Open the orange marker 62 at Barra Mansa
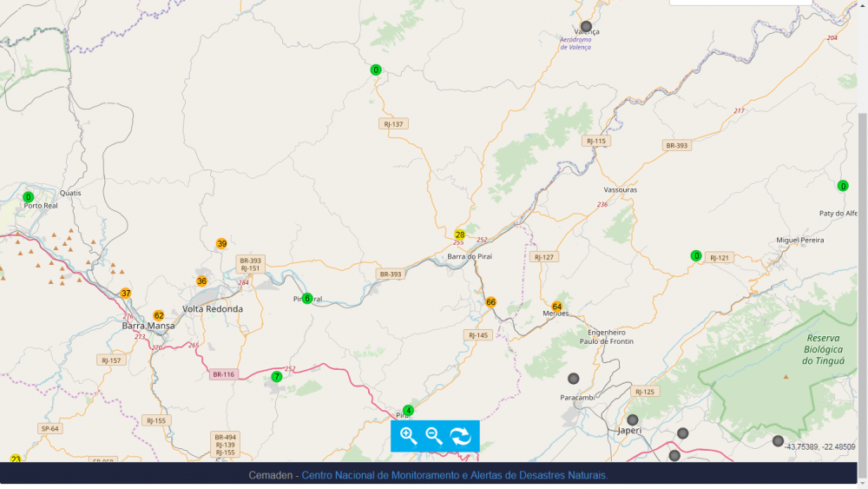868x489 pixels. [159, 316]
